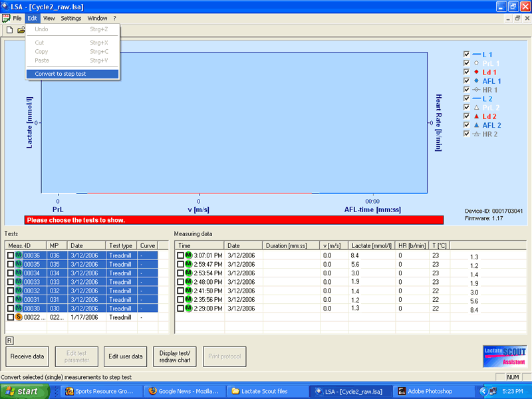Click the Test type column header
This screenshot has width=532, height=399.
click(121, 245)
